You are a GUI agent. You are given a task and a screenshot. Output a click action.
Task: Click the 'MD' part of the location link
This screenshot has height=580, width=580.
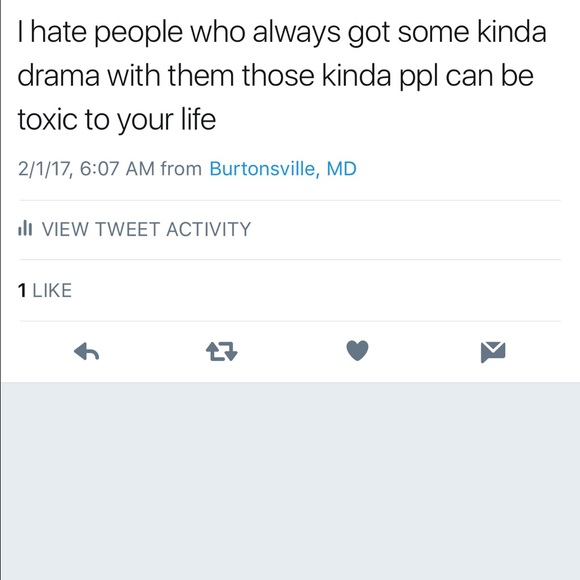pos(341,169)
